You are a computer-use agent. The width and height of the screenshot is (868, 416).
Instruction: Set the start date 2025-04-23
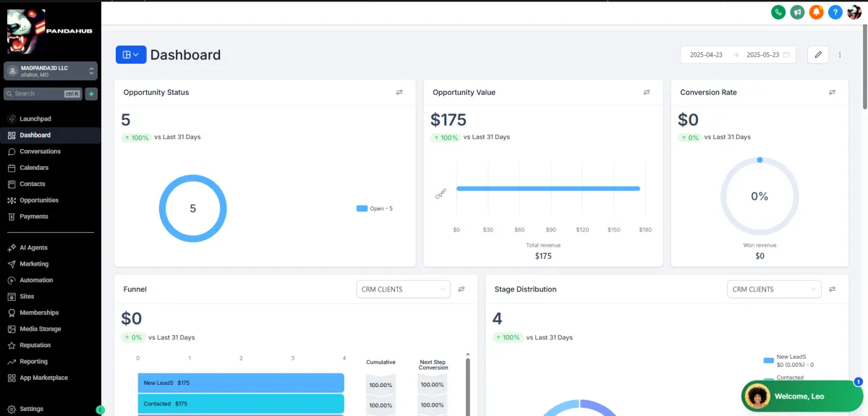[x=706, y=55]
